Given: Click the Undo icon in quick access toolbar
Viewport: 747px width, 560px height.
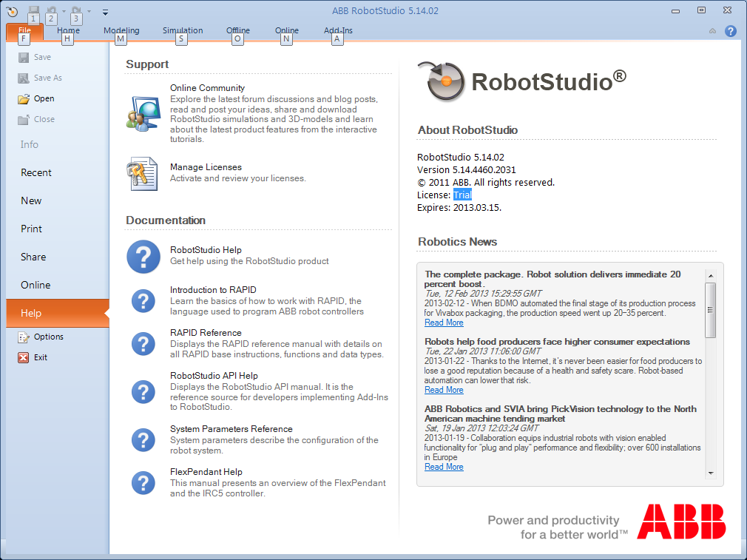Looking at the screenshot, I should coord(52,10).
